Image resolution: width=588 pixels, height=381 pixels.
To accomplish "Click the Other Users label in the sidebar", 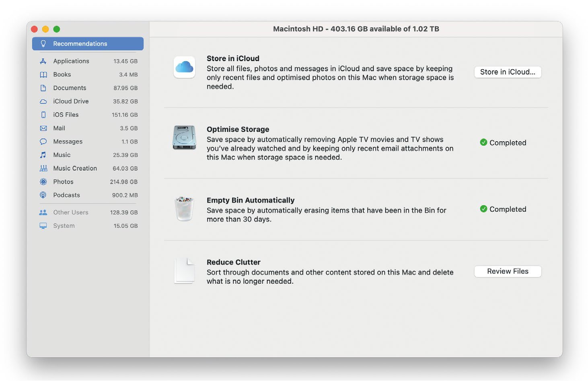I will 71,212.
